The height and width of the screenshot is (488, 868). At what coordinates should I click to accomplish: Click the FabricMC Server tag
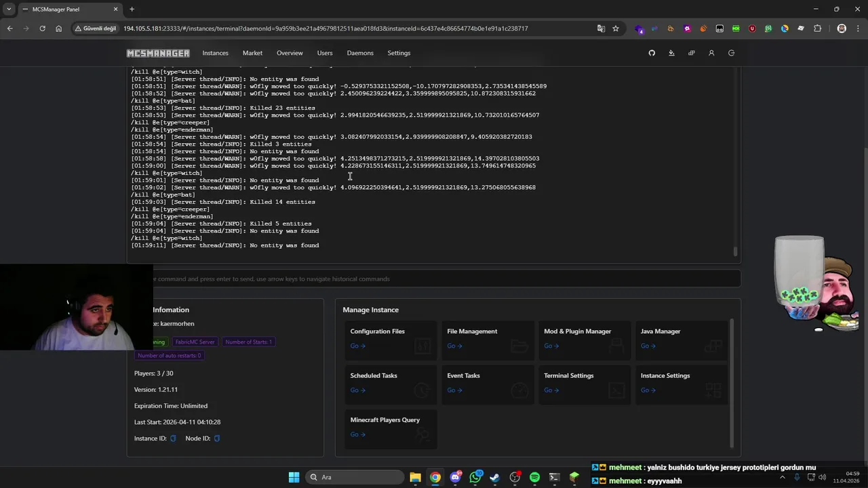[x=195, y=342]
